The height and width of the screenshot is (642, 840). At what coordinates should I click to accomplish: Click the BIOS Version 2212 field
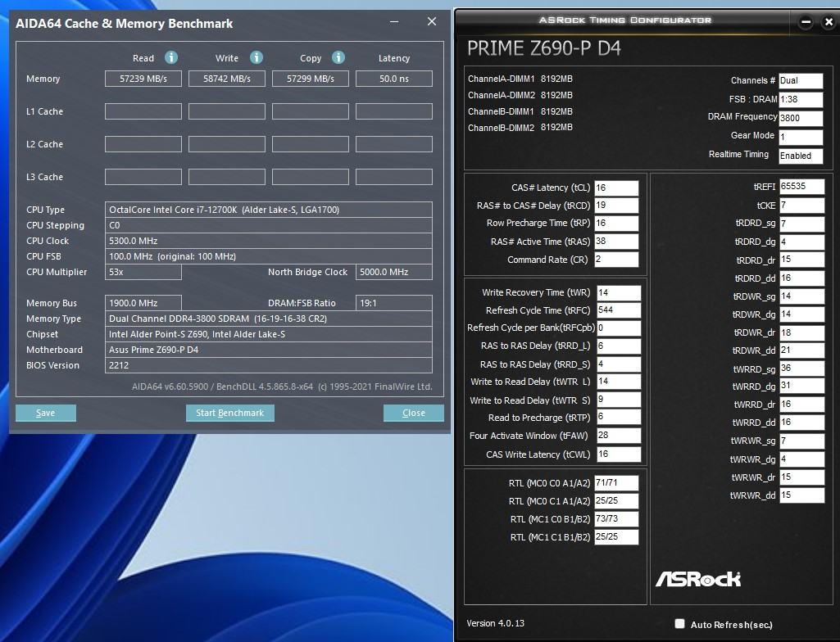coord(269,365)
